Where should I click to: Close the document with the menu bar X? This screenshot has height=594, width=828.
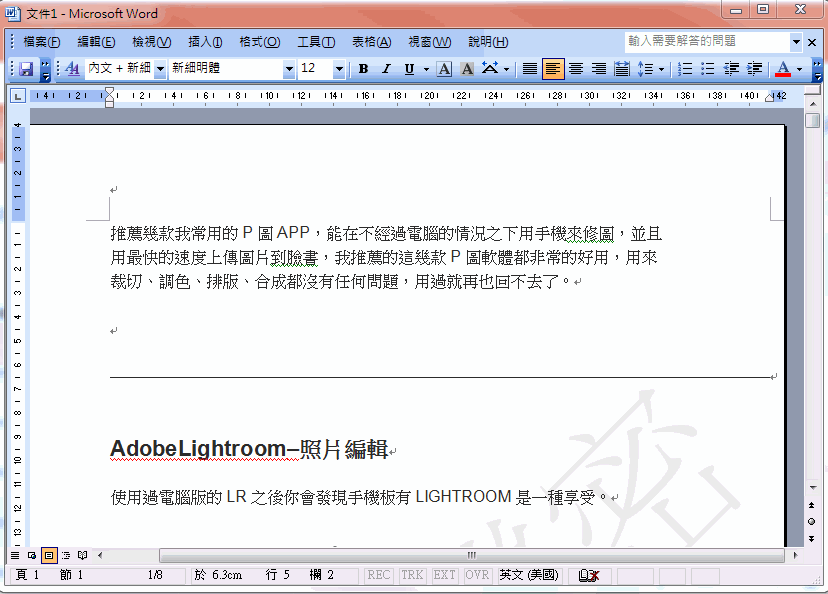(812, 42)
